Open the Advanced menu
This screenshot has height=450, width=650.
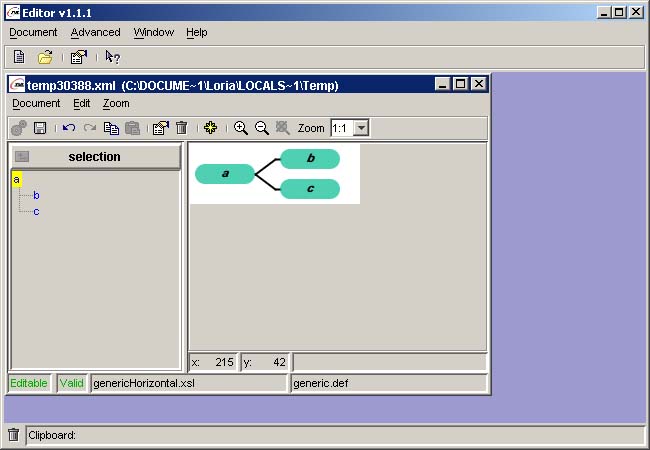click(95, 32)
